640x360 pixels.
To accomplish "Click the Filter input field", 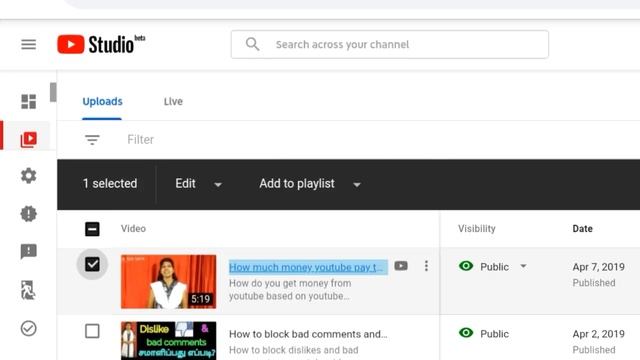I will [140, 140].
